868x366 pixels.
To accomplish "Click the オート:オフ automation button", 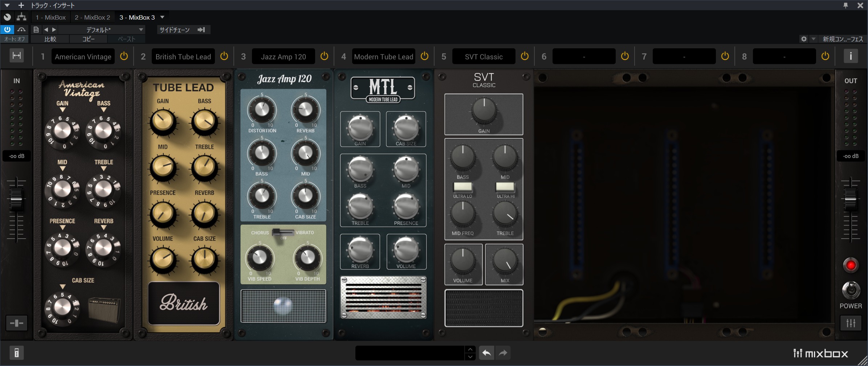I will [15, 39].
